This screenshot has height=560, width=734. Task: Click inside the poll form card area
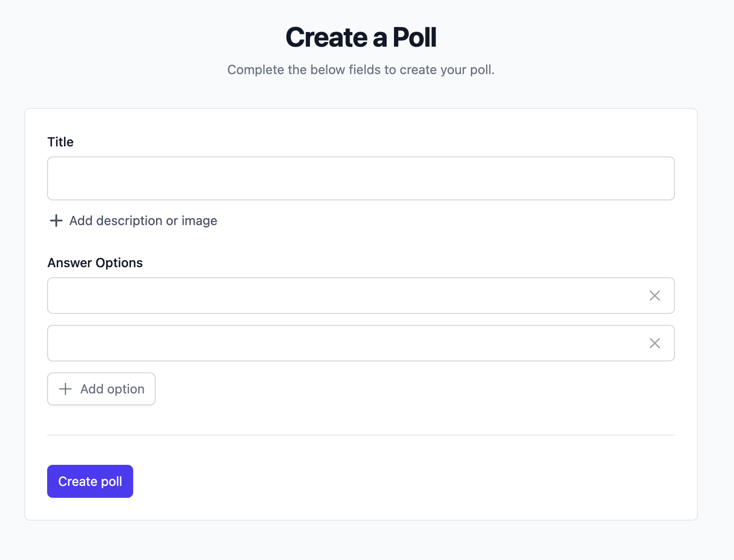coord(362,435)
